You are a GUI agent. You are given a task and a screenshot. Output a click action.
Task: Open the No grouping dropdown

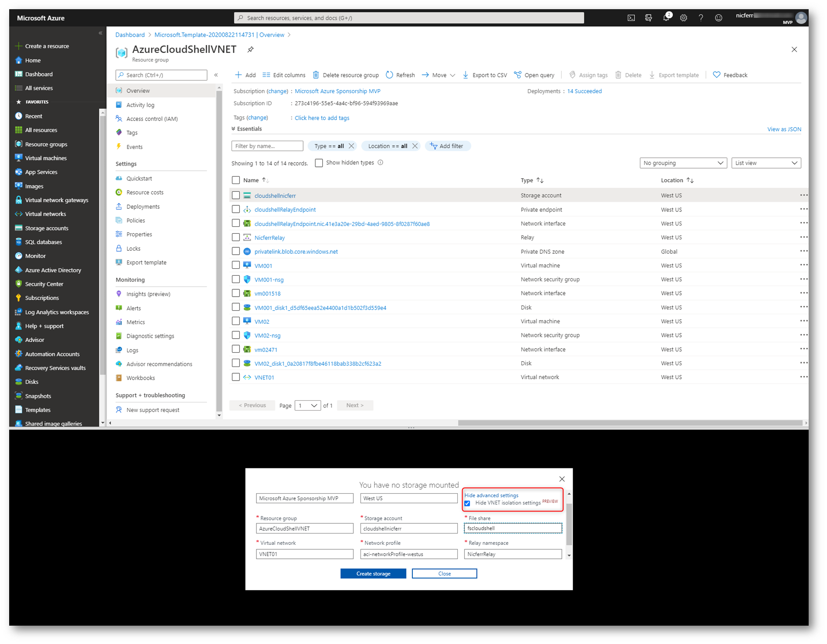683,163
